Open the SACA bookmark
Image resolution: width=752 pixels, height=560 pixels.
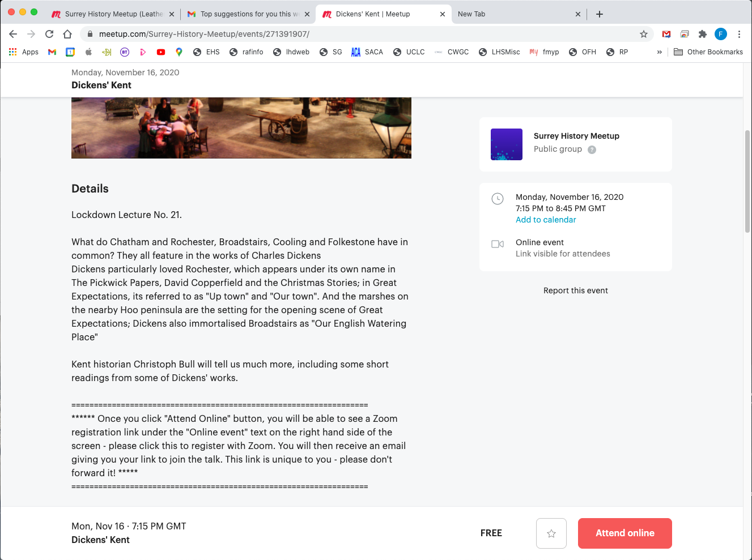click(367, 52)
